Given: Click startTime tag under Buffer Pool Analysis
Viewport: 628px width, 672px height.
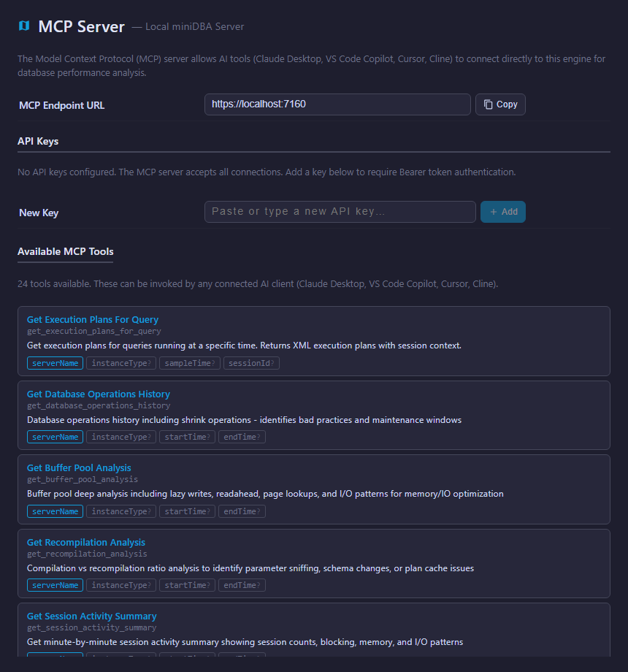Looking at the screenshot, I should 187,511.
